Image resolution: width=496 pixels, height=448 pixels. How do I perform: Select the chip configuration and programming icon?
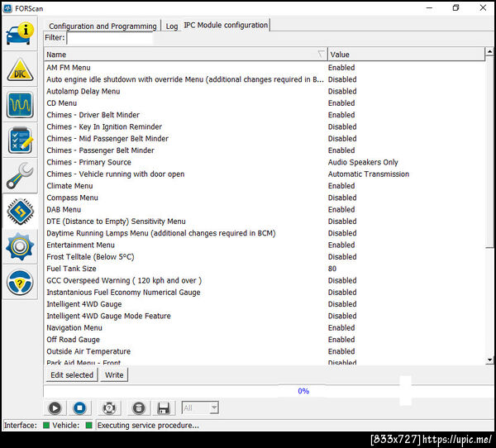point(20,212)
